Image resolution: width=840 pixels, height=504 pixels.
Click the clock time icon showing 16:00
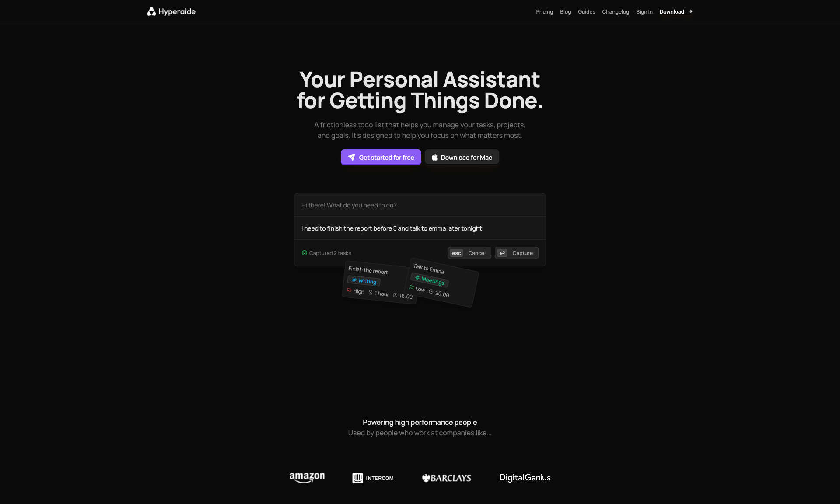tap(395, 295)
